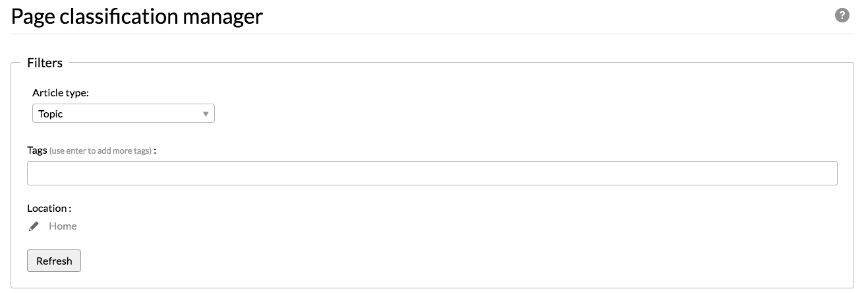Click the pencil icon to edit location
The image size is (868, 293).
[34, 226]
